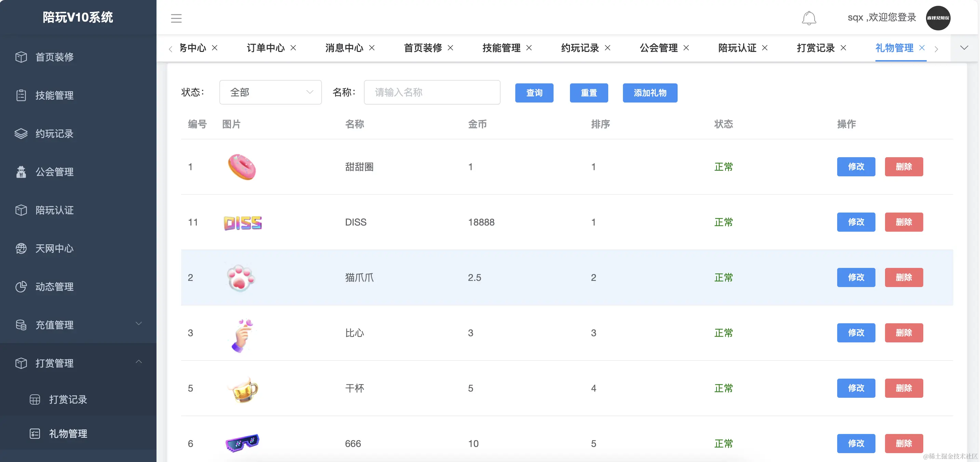
Task: Go to 天网中心 in the sidebar
Action: [54, 248]
